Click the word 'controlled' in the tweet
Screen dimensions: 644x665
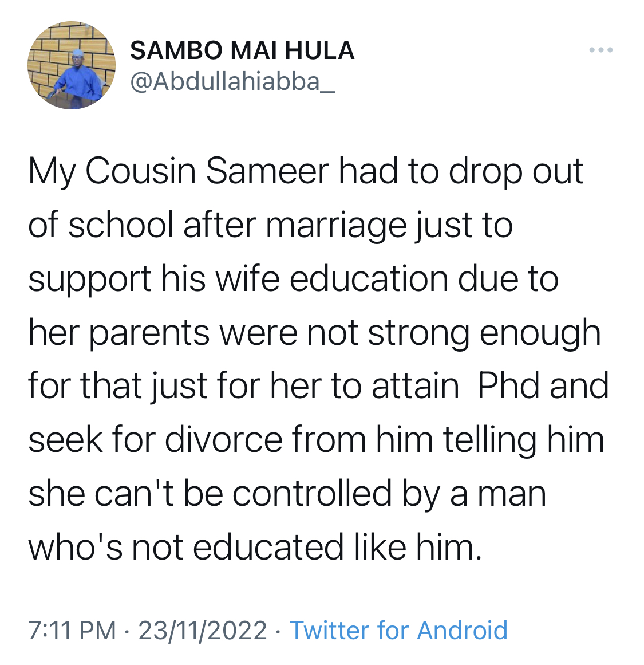[311, 493]
